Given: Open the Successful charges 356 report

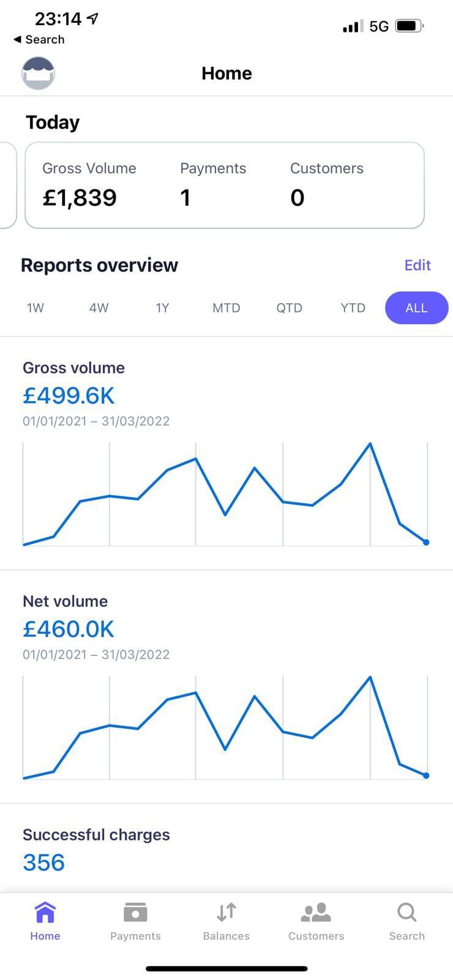Looking at the screenshot, I should pos(44,862).
